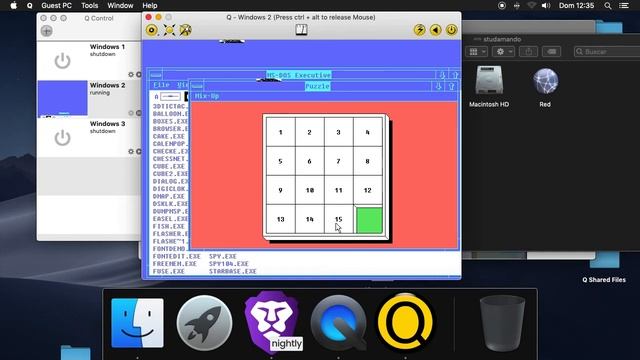Click puzzle tile number 13
640x360 pixels.
click(280, 220)
